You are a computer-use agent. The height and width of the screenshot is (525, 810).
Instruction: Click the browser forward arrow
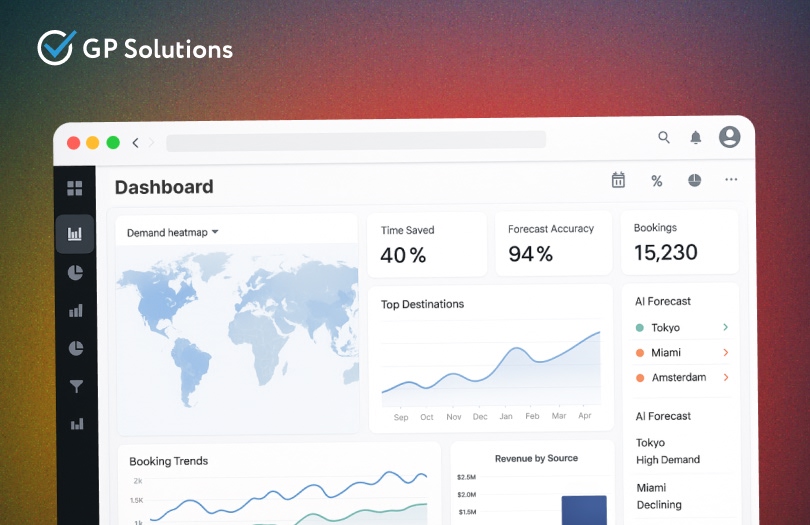click(x=151, y=143)
